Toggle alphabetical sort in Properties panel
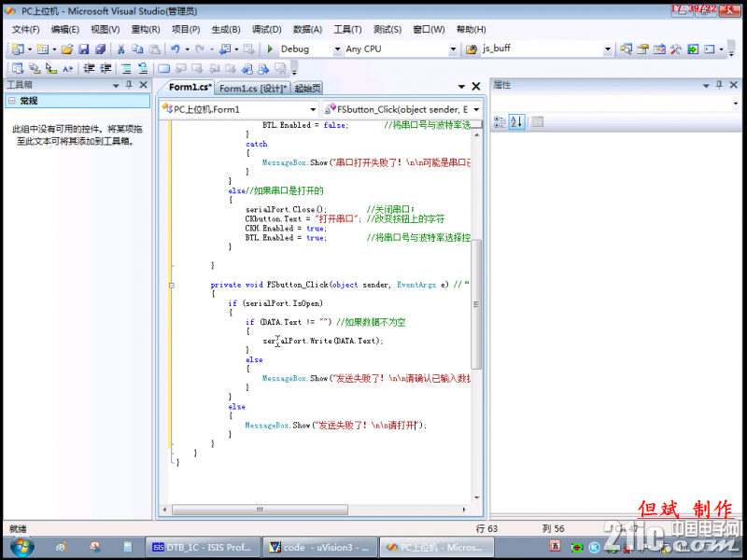Screen dimensions: 747x560 pos(517,122)
